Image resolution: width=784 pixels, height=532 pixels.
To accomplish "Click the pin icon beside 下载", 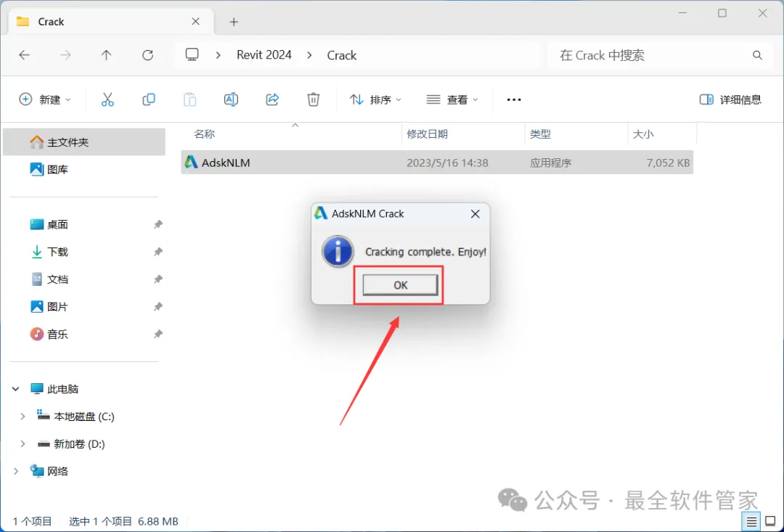I will click(158, 252).
